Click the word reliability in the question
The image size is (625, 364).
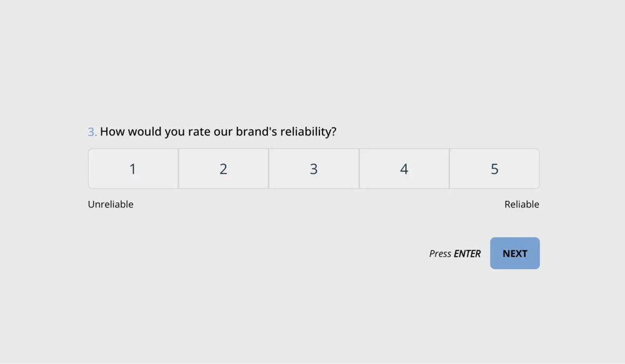(307, 132)
